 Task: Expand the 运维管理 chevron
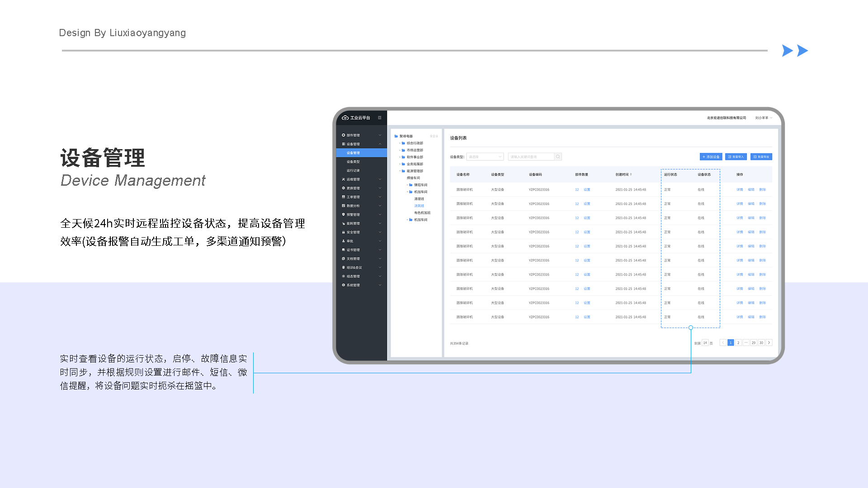tap(380, 179)
